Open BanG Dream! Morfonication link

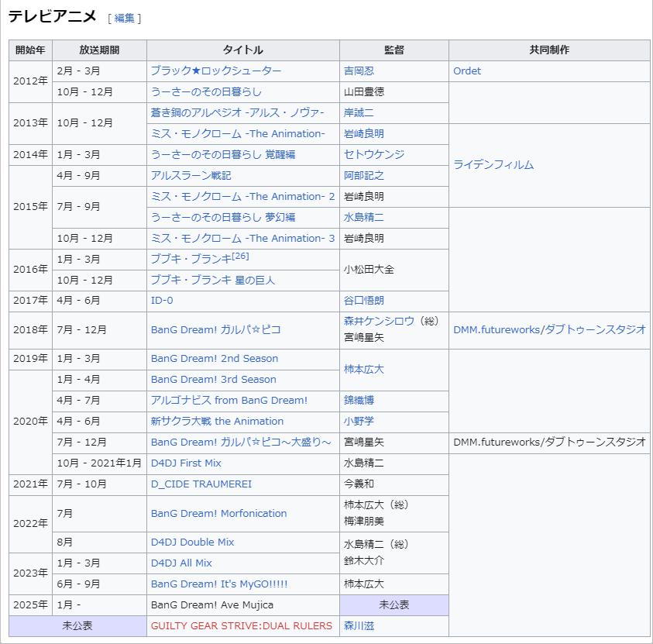[218, 514]
